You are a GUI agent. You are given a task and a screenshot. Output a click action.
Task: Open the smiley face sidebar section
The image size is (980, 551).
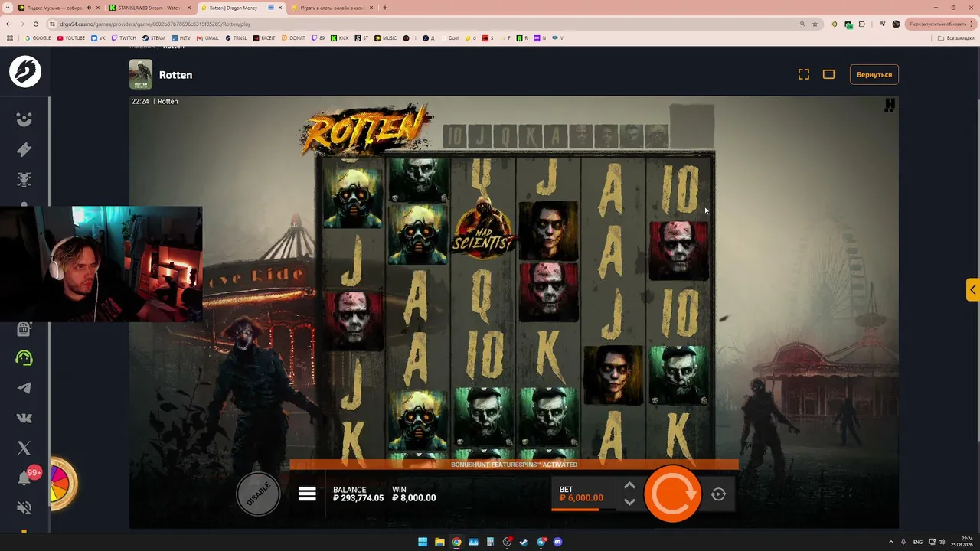pyautogui.click(x=24, y=119)
